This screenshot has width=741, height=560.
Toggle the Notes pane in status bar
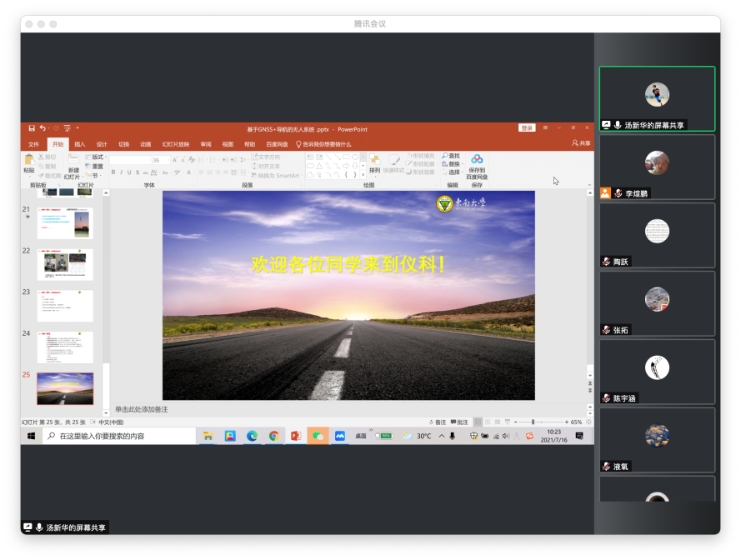[x=438, y=422]
